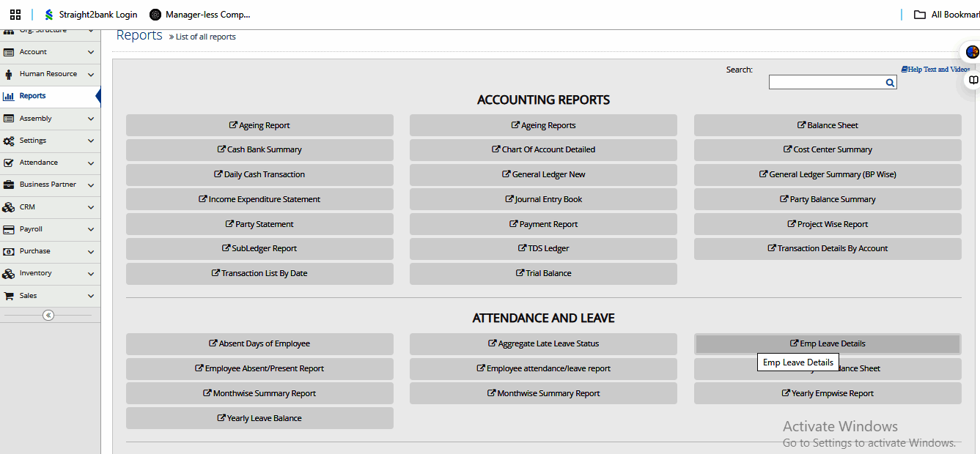Open the Manager-less Comp... bookmark
980x454 pixels.
(200, 14)
